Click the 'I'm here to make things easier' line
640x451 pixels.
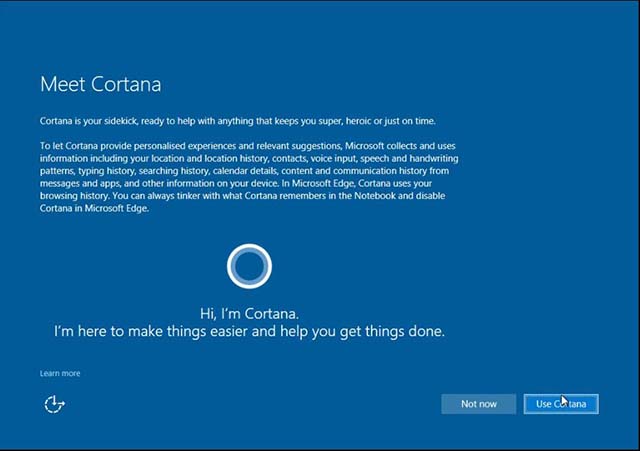click(x=249, y=331)
